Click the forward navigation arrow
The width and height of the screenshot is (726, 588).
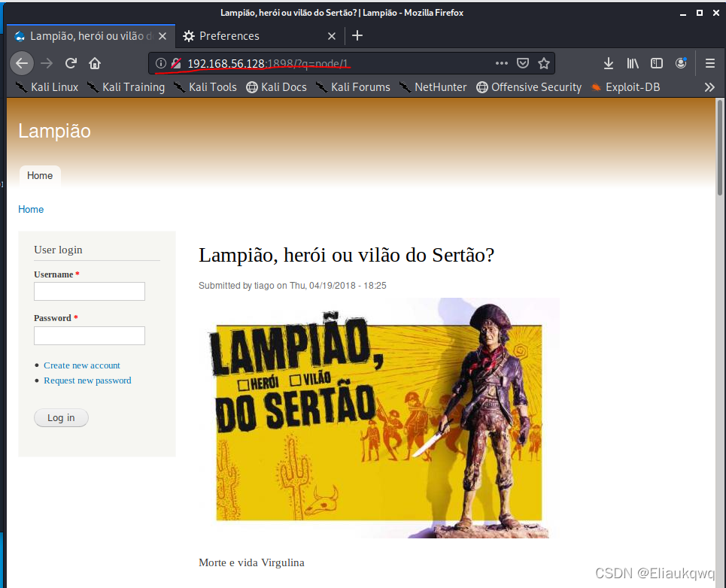tap(47, 63)
